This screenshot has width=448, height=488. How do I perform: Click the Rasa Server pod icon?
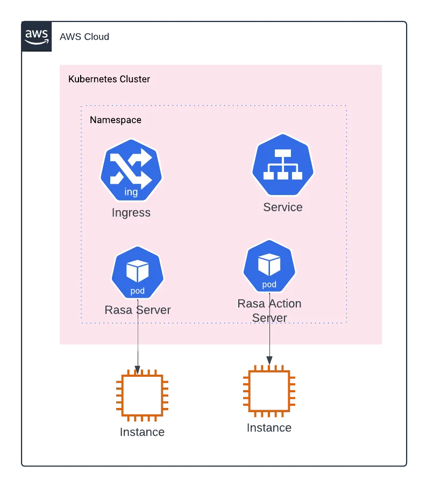137,272
